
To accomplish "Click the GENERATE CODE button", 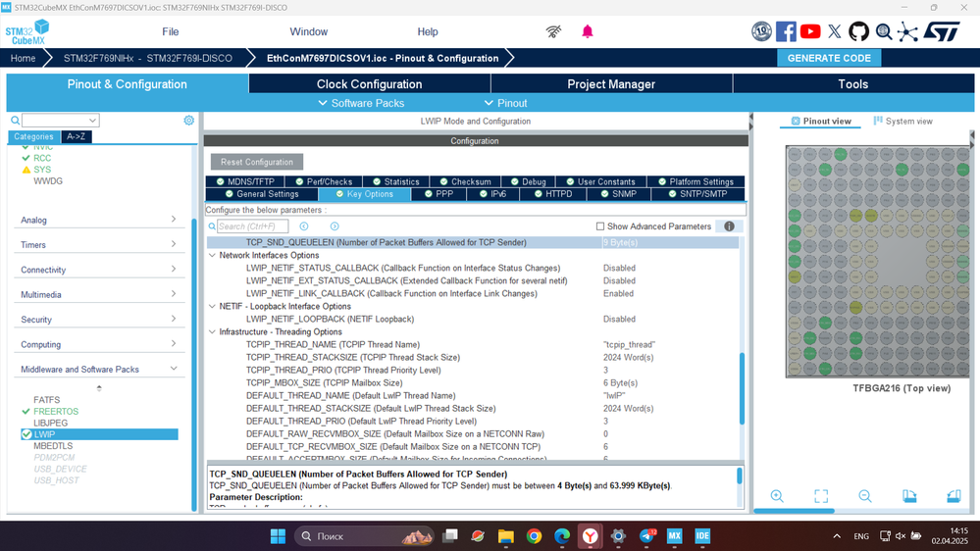I will pos(829,58).
